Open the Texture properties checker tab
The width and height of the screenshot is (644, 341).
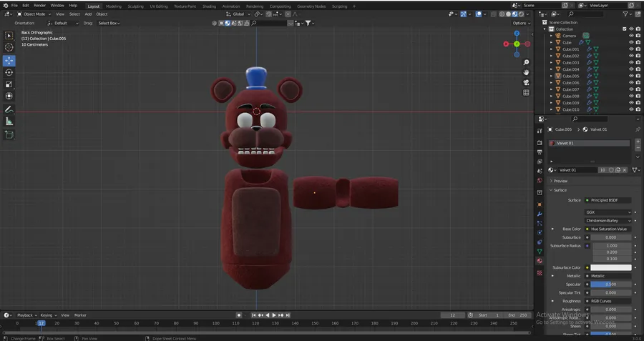(x=540, y=273)
